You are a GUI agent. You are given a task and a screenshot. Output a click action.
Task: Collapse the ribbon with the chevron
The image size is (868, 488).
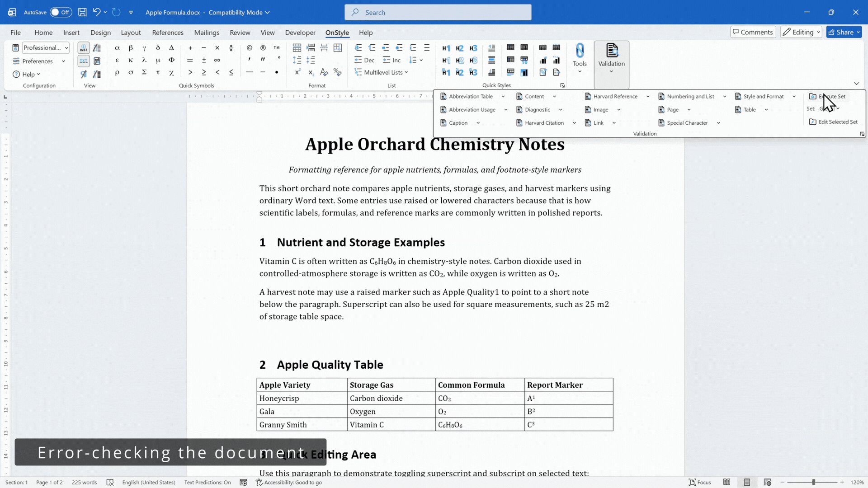tap(856, 84)
